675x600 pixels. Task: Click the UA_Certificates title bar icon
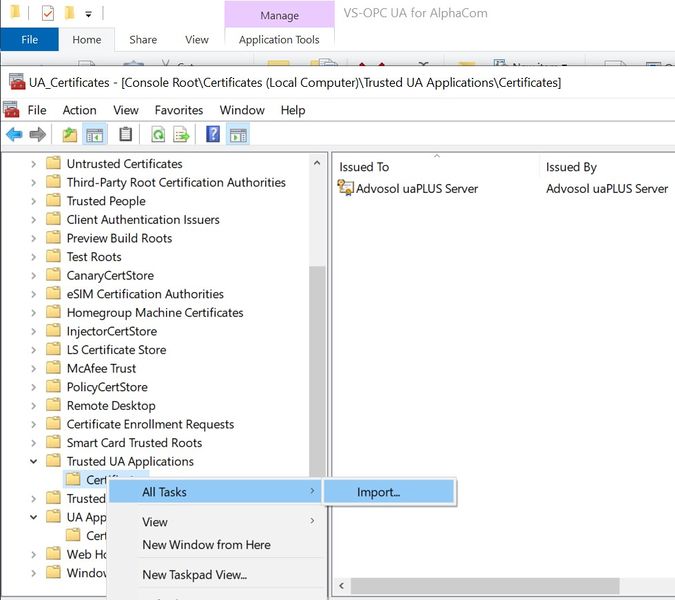[17, 82]
